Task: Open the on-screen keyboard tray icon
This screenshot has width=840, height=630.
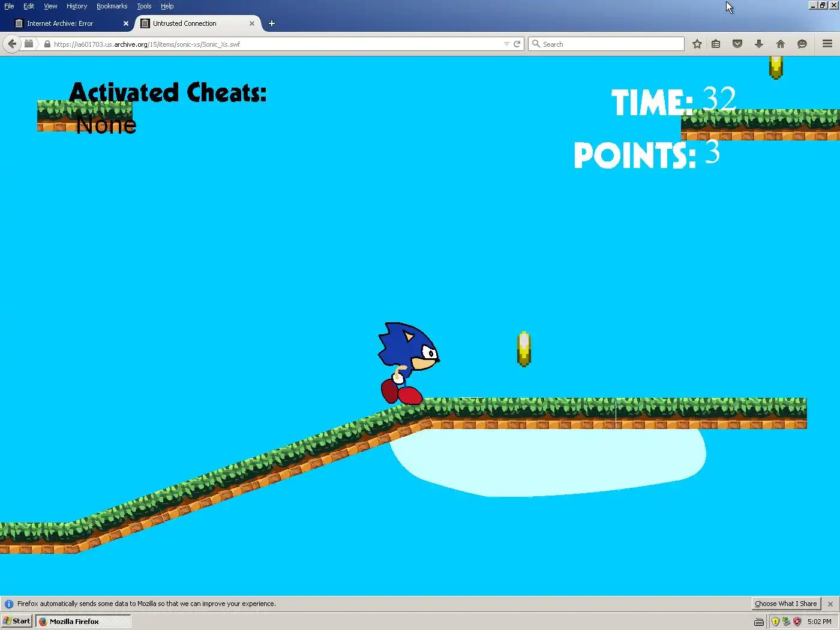Action: 759,622
